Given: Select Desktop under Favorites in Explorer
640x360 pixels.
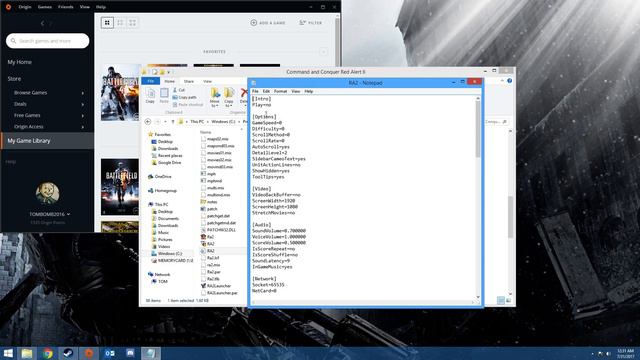Looking at the screenshot, I should (x=162, y=142).
